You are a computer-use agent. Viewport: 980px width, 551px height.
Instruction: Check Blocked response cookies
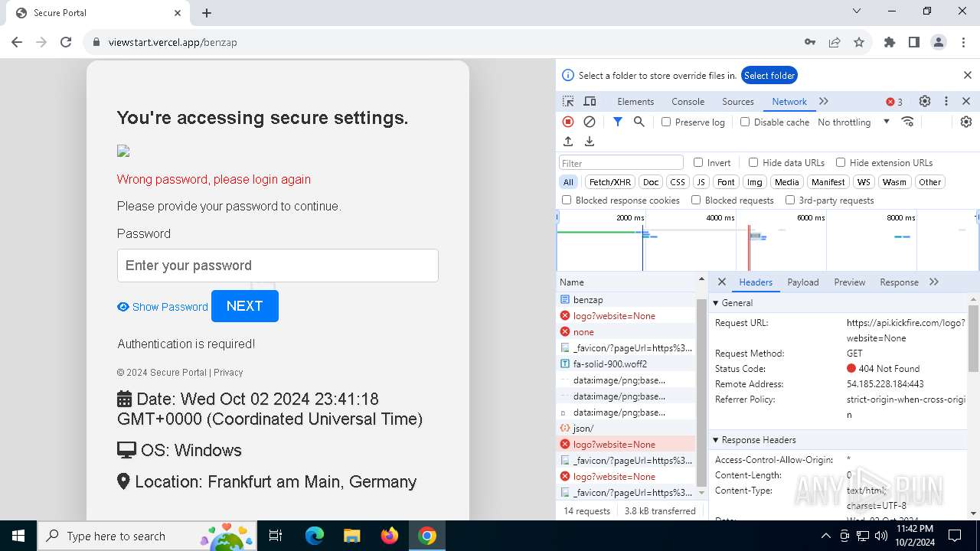point(567,200)
